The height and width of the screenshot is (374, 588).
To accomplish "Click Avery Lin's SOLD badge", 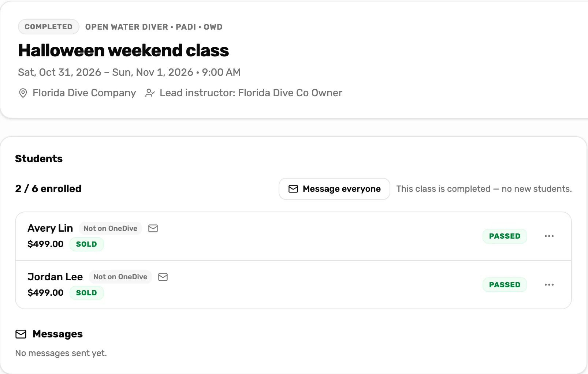I will coord(87,244).
